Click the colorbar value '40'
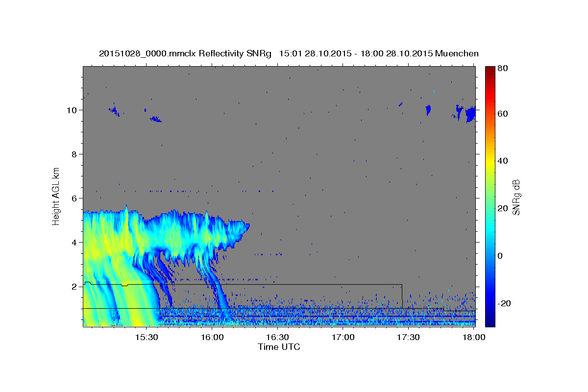 (x=502, y=161)
